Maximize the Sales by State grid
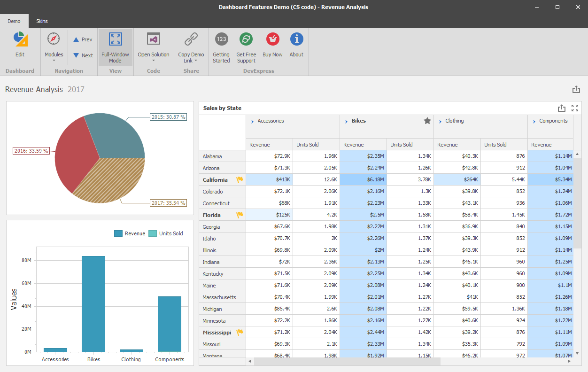 click(x=575, y=108)
